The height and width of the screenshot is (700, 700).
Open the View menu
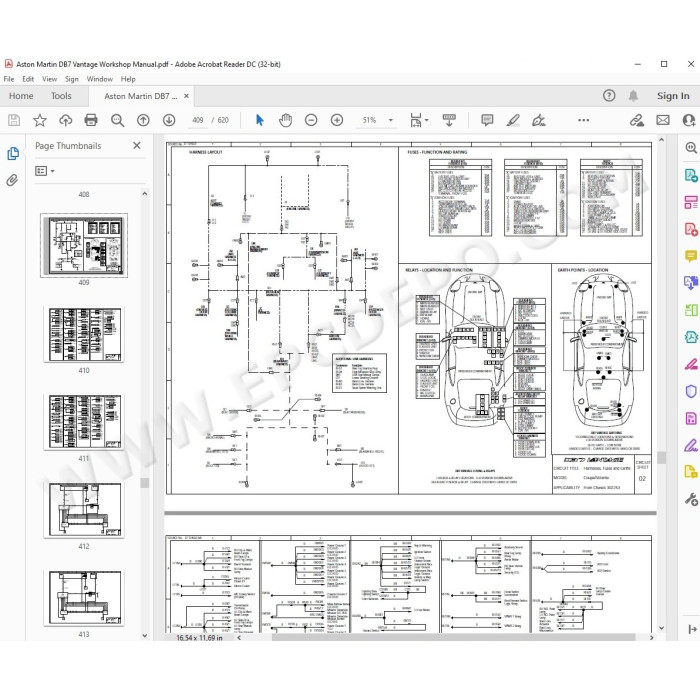pos(50,79)
